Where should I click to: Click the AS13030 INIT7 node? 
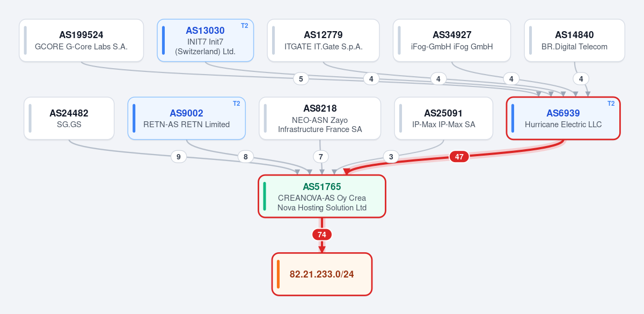205,40
